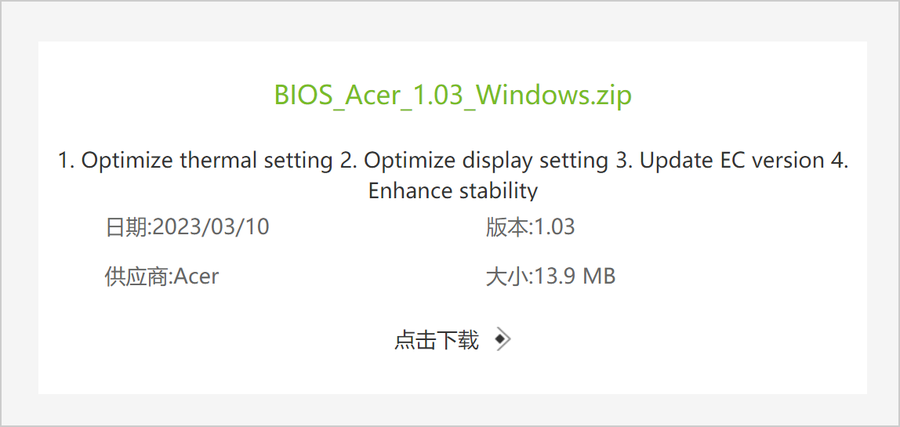Click the 2023/03/10 date value
Image resolution: width=900 pixels, height=427 pixels.
tap(210, 227)
